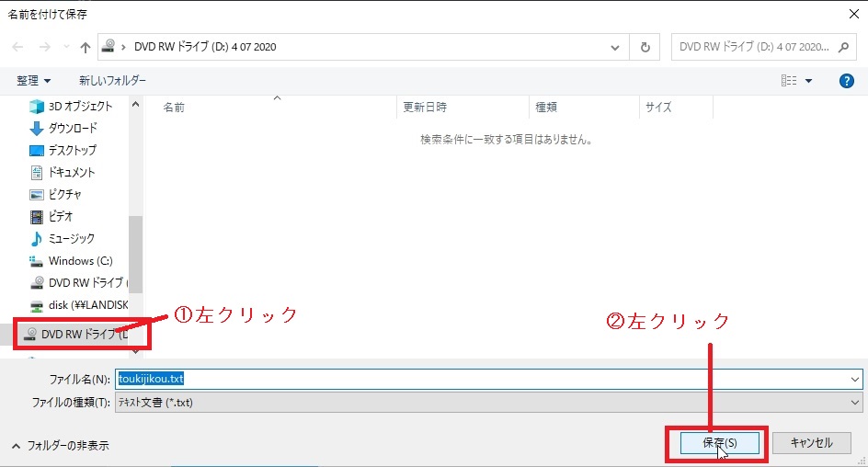Click 新しいフォルダー in the toolbar
Viewport: 868px width, 467px height.
112,81
